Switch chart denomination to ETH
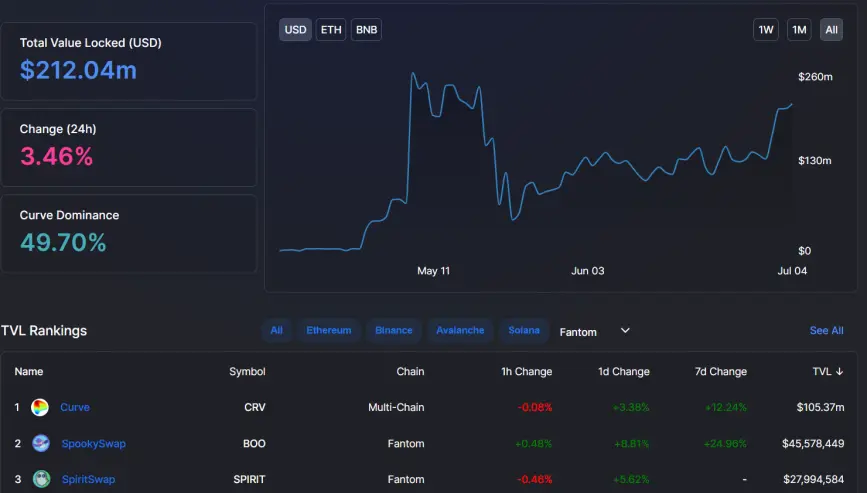Screen dimensions: 867x493 coord(331,30)
